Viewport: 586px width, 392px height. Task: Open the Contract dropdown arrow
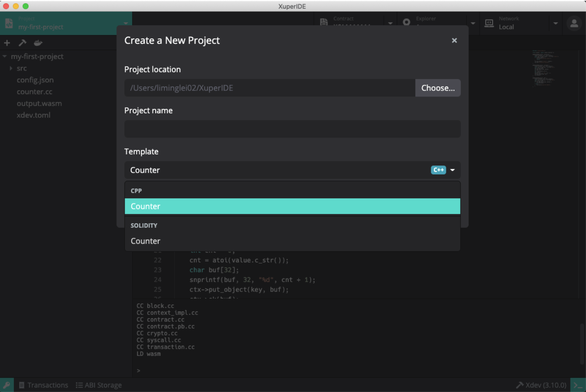click(390, 23)
